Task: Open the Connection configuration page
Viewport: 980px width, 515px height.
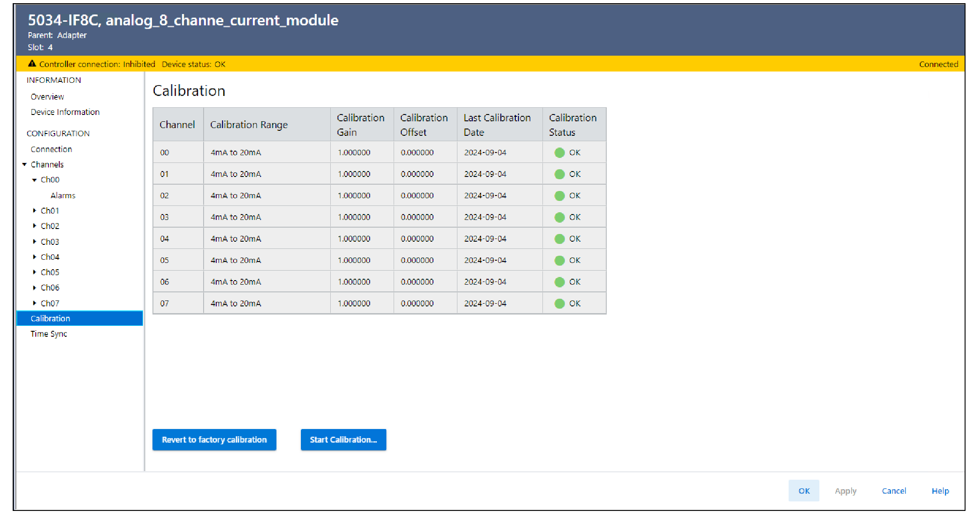Action: pos(51,149)
